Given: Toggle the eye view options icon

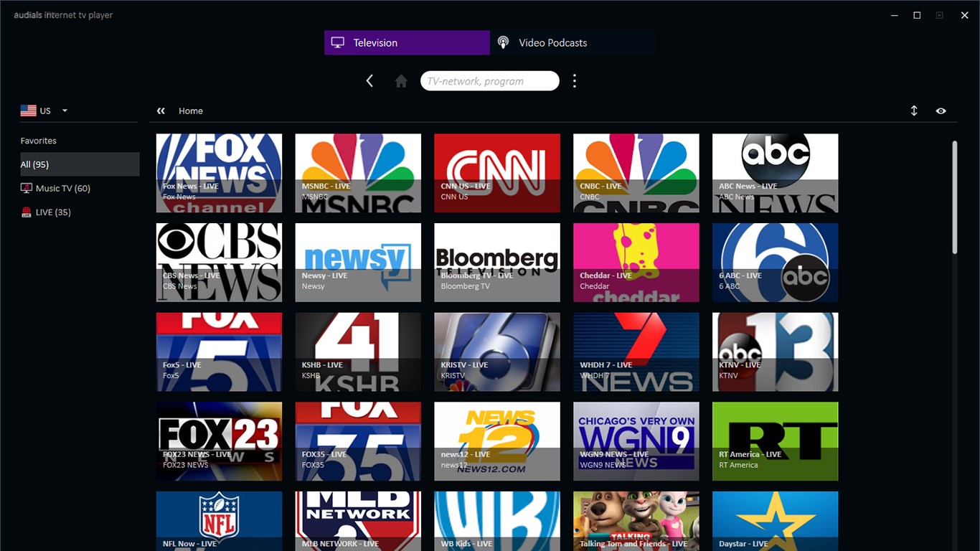Looking at the screenshot, I should coord(941,110).
